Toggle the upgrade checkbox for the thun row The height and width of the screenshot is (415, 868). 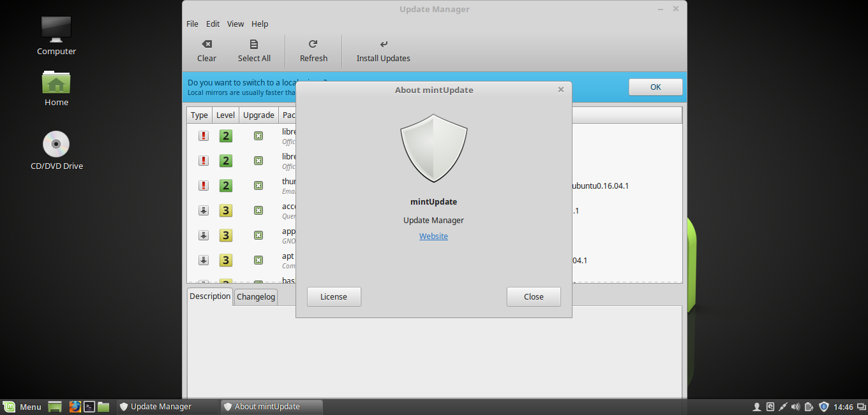click(x=258, y=186)
